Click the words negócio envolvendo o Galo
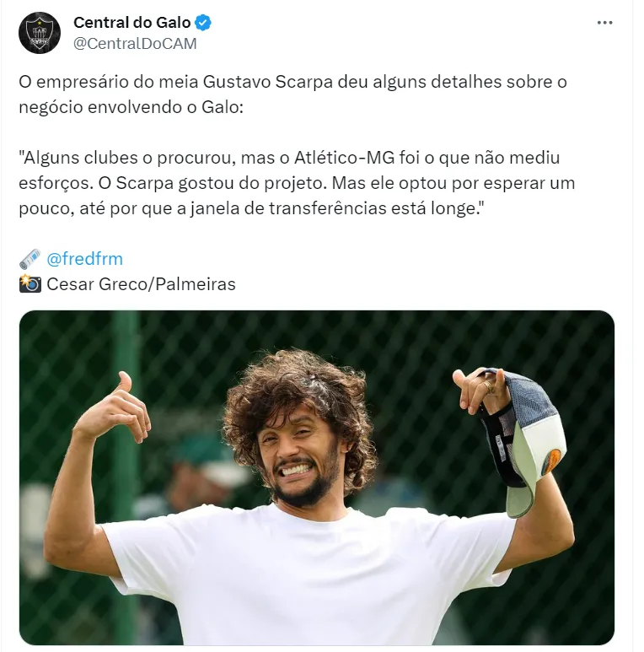 click(129, 107)
